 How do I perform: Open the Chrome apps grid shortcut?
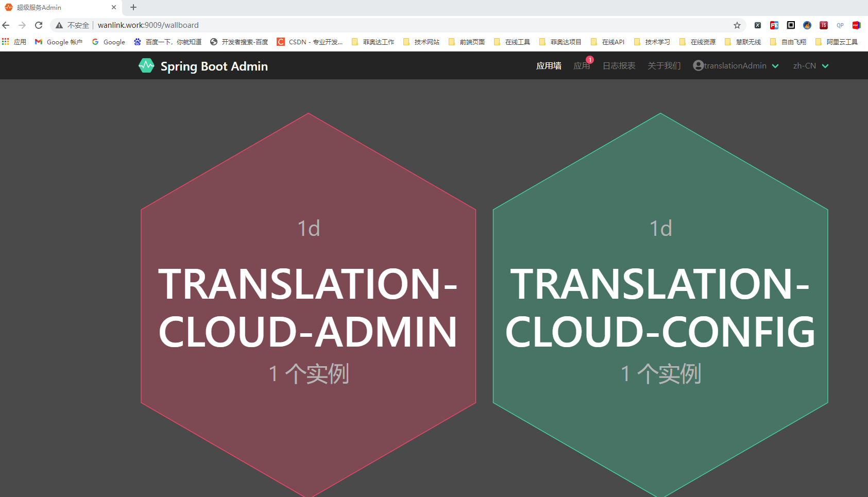14,42
